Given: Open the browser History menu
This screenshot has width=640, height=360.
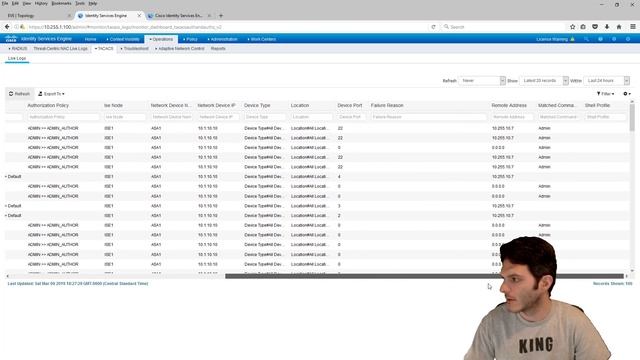Looking at the screenshot, I should [x=41, y=3].
